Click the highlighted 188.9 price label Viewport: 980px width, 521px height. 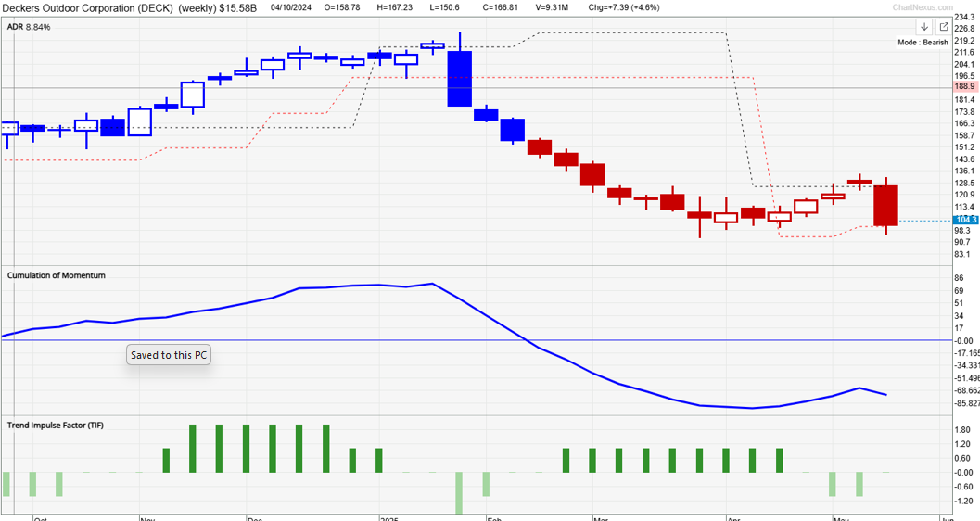964,86
